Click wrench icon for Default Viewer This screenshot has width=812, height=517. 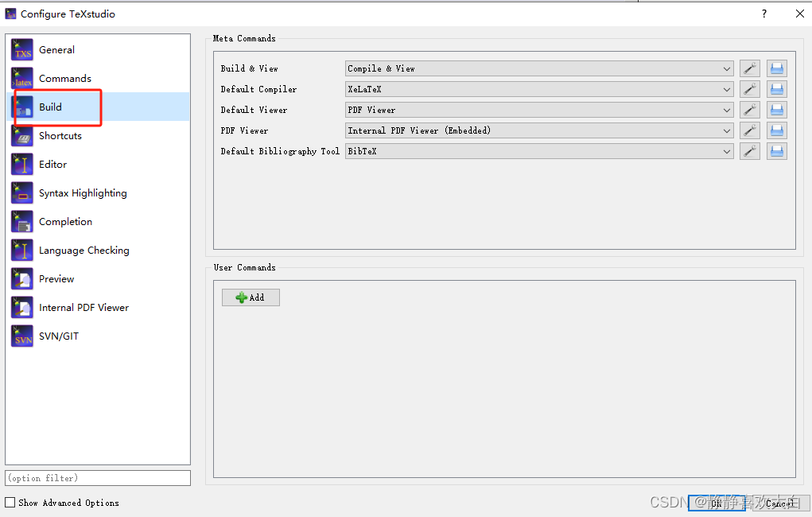(x=749, y=110)
